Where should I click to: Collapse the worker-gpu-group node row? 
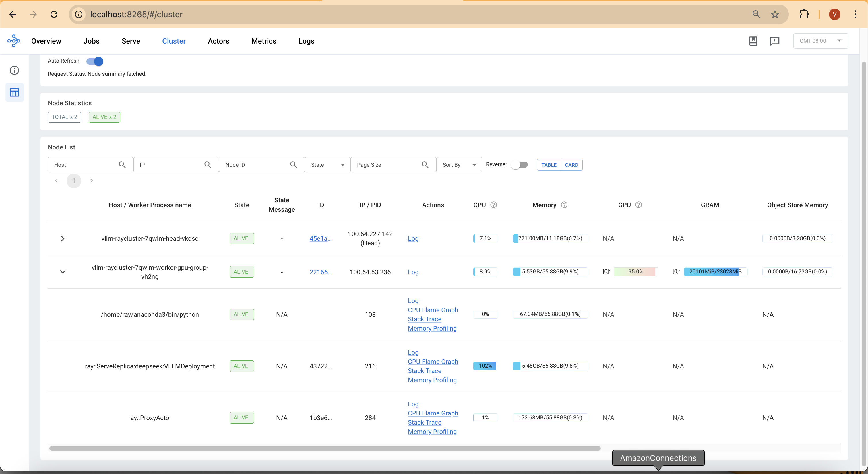62,272
